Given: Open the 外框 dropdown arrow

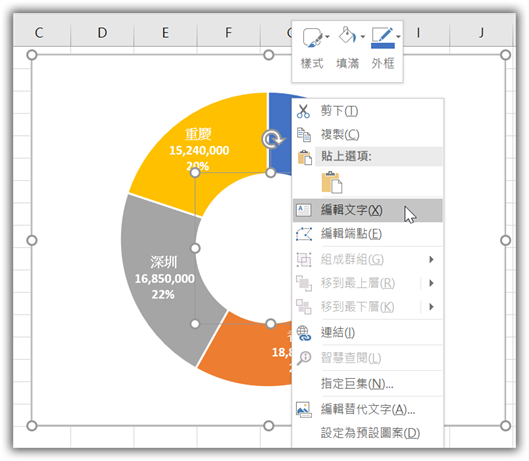Looking at the screenshot, I should pyautogui.click(x=398, y=36).
